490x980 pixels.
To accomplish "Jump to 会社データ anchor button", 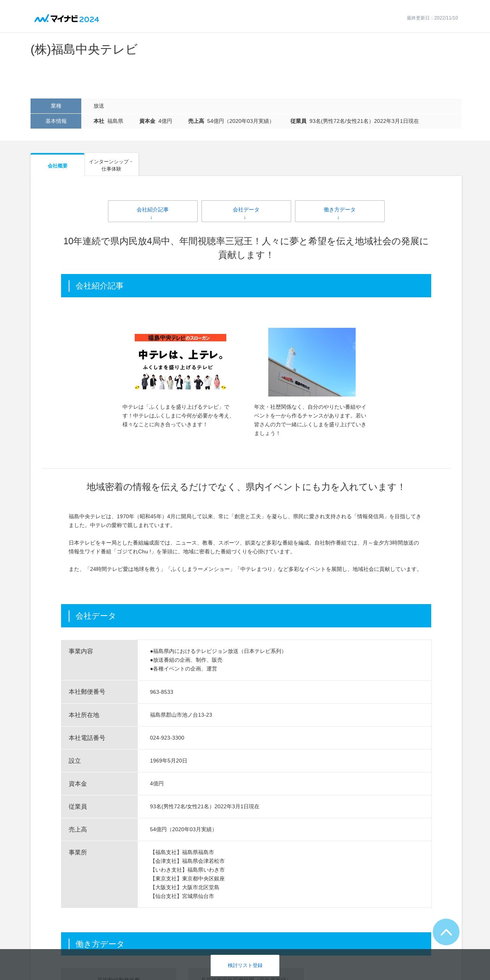I will [246, 211].
